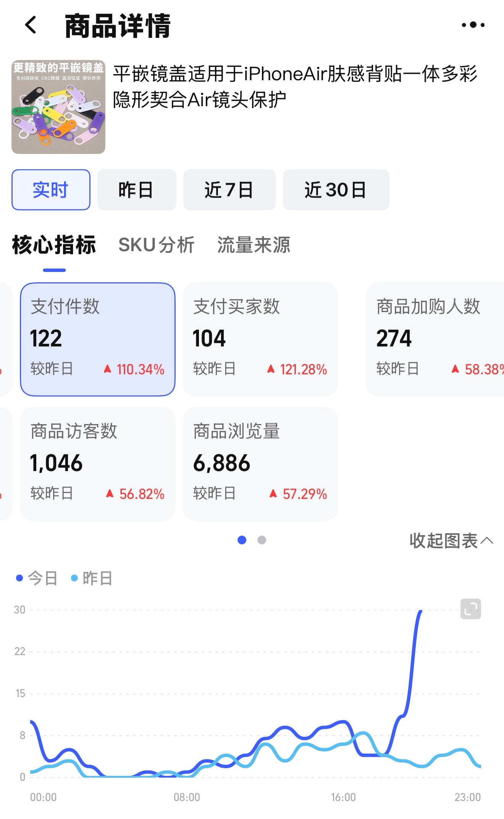
Task: Open the three-dot more menu
Action: point(473,25)
